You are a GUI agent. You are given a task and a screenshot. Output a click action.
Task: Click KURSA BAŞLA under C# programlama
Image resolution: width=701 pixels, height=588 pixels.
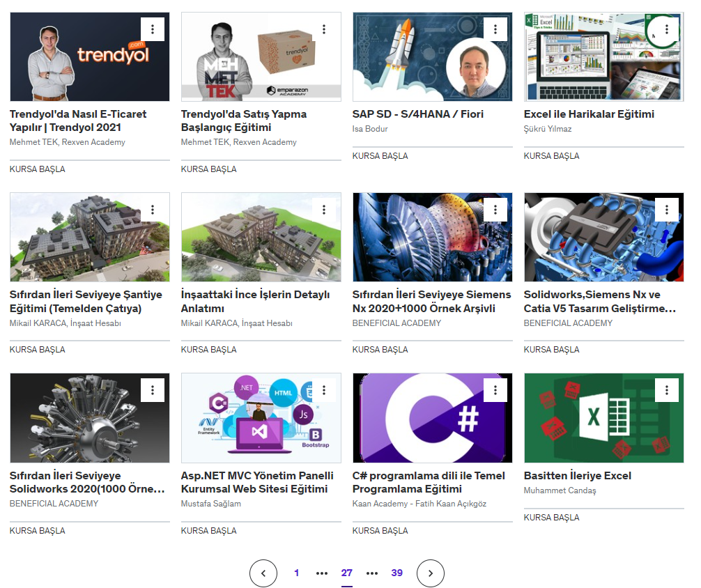coord(380,531)
